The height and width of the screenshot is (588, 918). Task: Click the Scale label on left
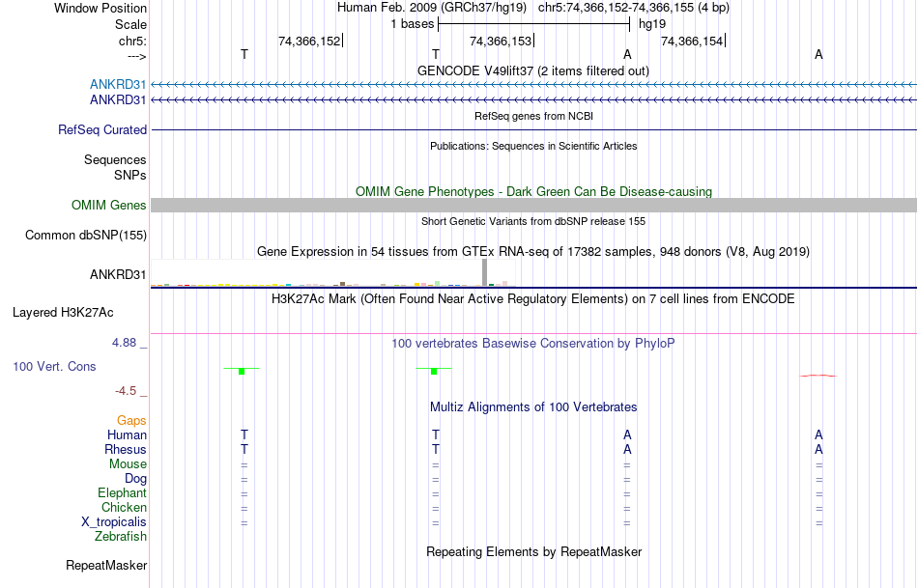point(130,24)
